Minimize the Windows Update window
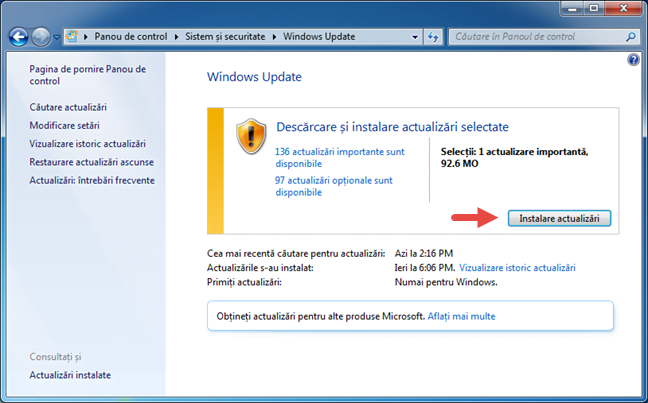The image size is (648, 403). pos(573,8)
